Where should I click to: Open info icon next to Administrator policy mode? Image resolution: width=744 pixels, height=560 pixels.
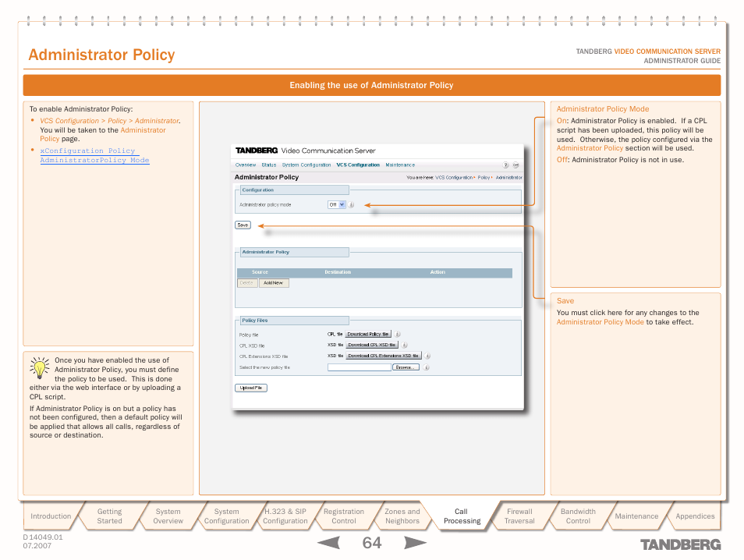point(351,204)
